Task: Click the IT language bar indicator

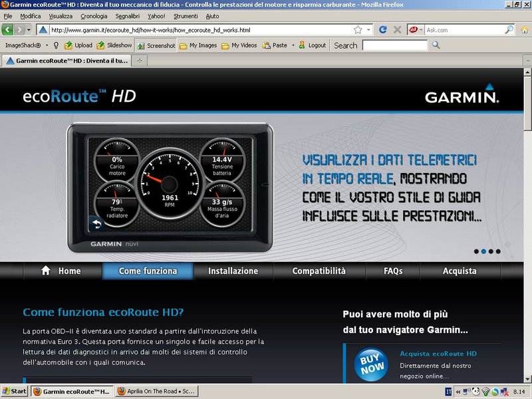Action: 448,392
